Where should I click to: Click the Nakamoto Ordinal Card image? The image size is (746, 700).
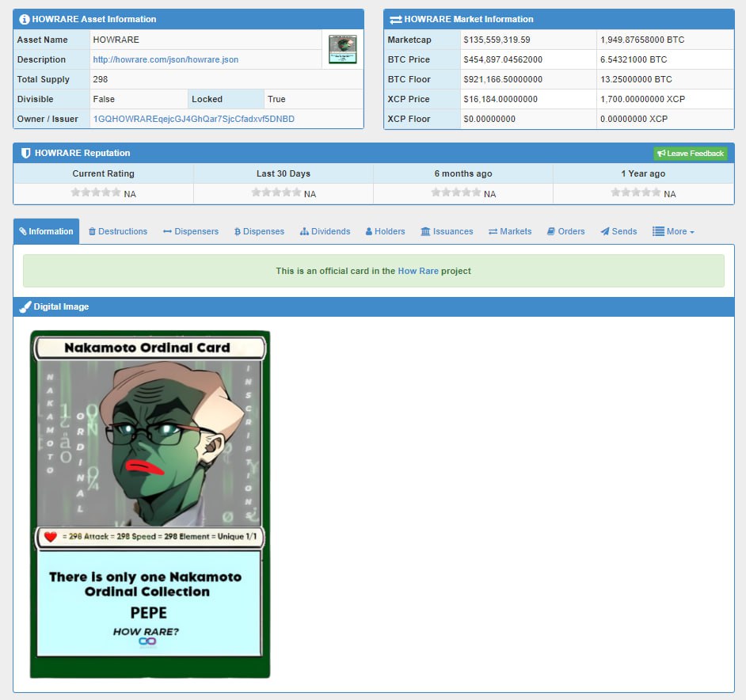[x=150, y=504]
